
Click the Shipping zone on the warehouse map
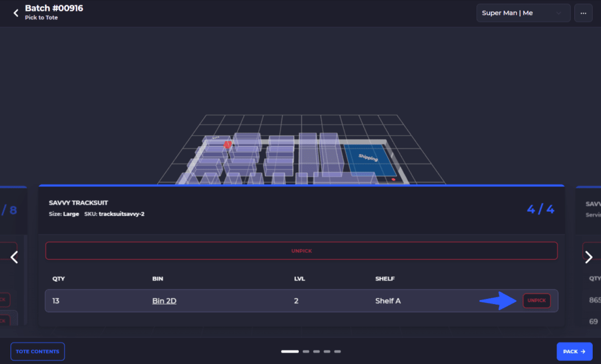click(370, 159)
